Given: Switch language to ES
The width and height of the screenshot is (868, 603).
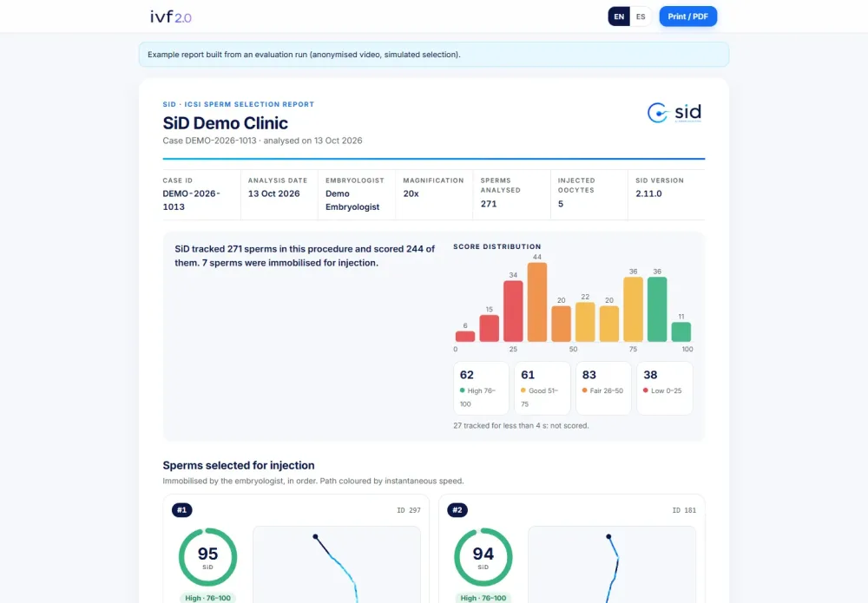Looking at the screenshot, I should (x=641, y=16).
